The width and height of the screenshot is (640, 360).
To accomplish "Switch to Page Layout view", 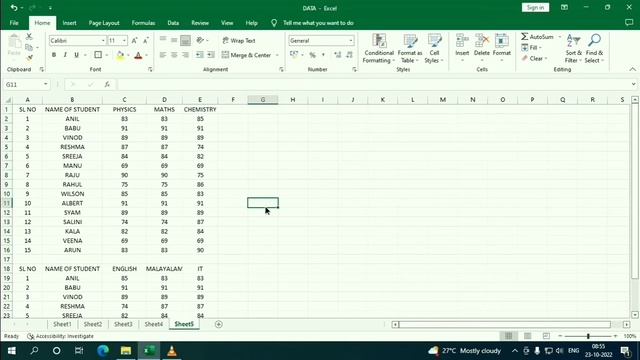I will pos(527,336).
